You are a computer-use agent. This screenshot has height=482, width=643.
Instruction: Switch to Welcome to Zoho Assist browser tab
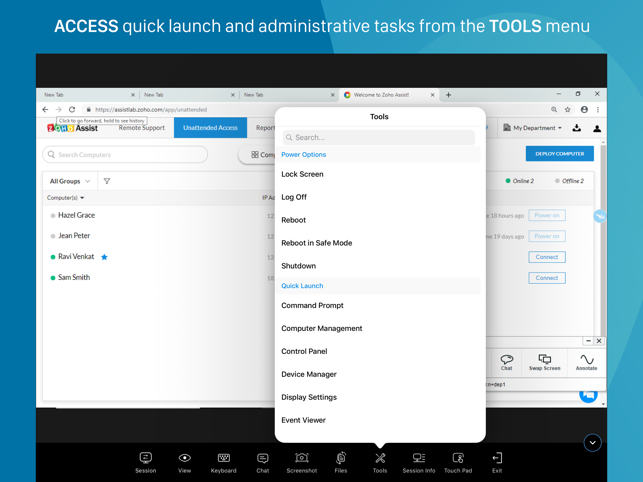389,95
